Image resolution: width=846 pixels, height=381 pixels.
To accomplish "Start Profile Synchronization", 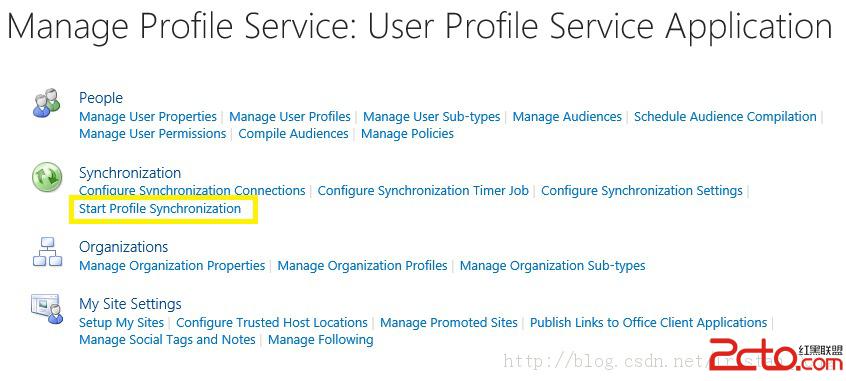I will pyautogui.click(x=160, y=208).
